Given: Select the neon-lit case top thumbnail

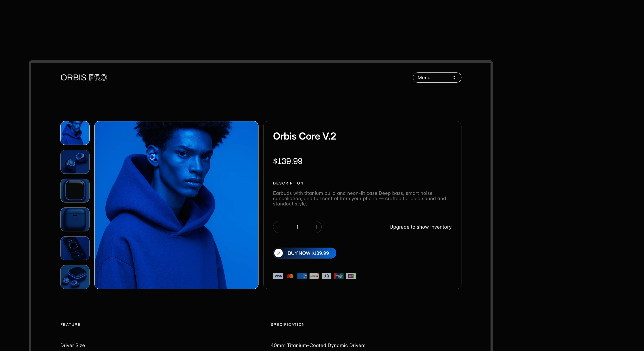Looking at the screenshot, I should (75, 191).
